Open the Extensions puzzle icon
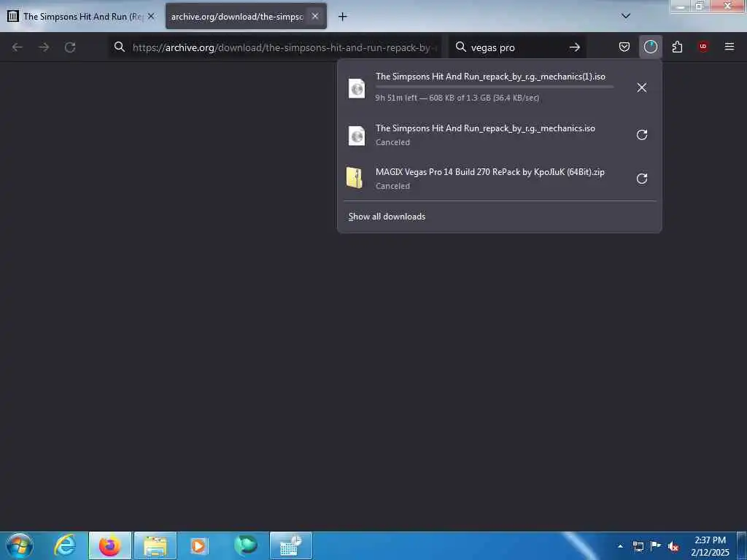The width and height of the screenshot is (747, 560). point(677,47)
